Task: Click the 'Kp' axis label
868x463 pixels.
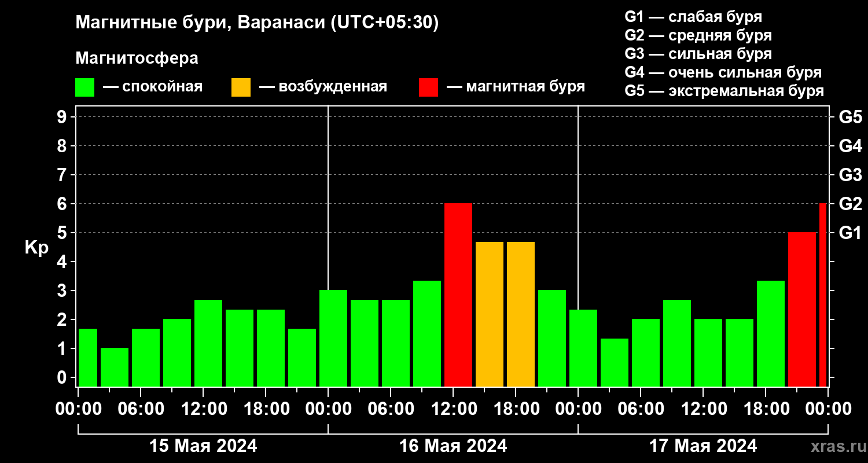Action: 37,248
